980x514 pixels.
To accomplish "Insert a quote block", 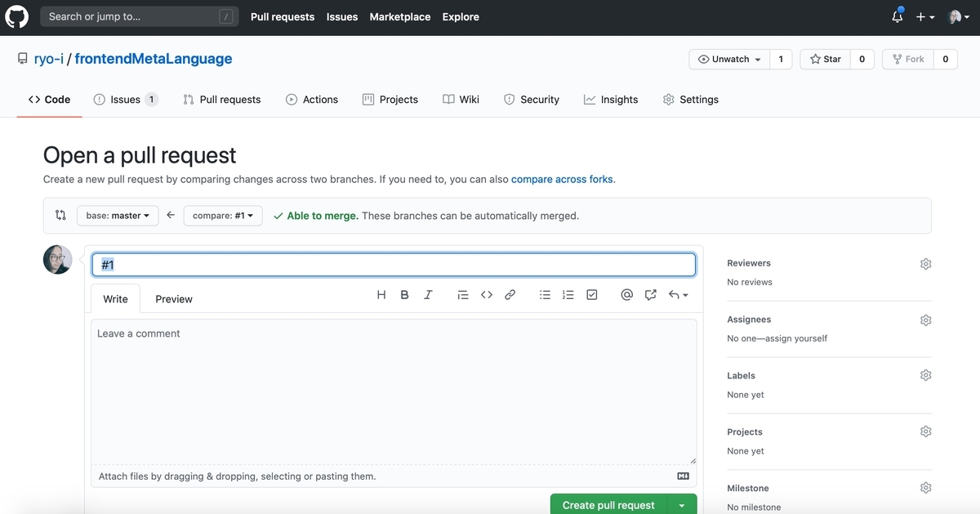I will [x=463, y=295].
